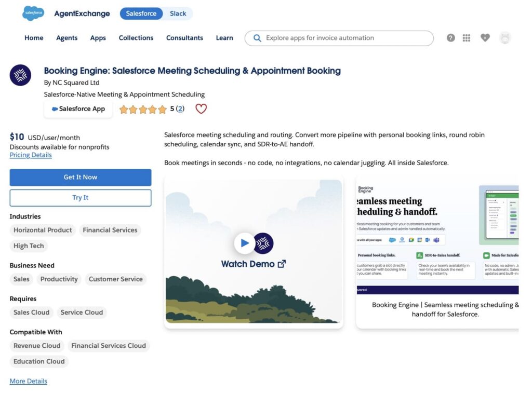Select the Financial Services Cloud tag
532x393 pixels.
coord(109,346)
